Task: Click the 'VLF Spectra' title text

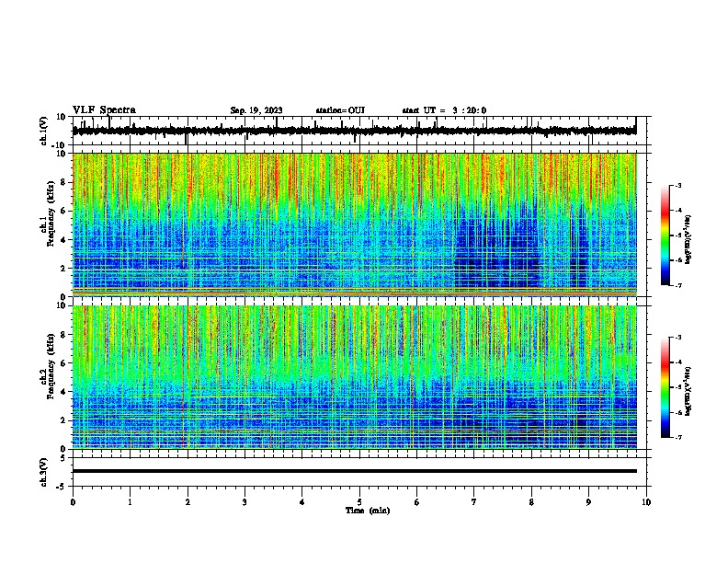Action: (x=104, y=110)
